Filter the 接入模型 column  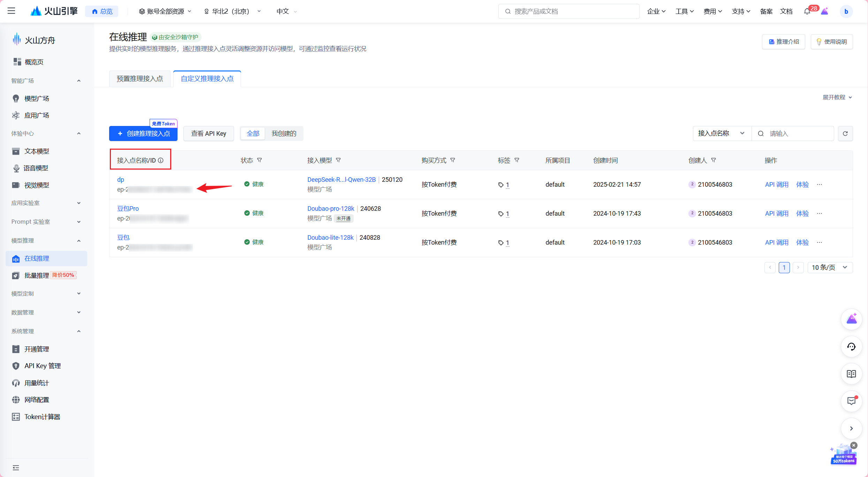tap(338, 160)
